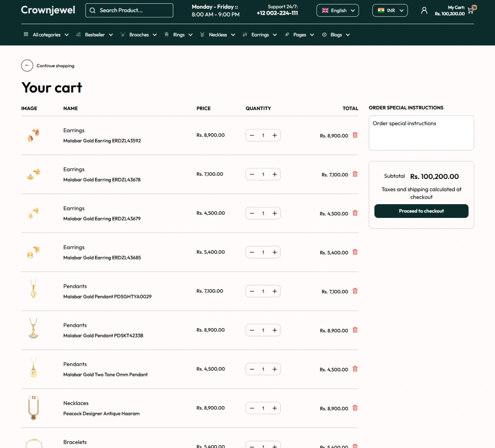The image size is (495, 448).
Task: Open the shopping cart icon in header
Action: tap(471, 10)
